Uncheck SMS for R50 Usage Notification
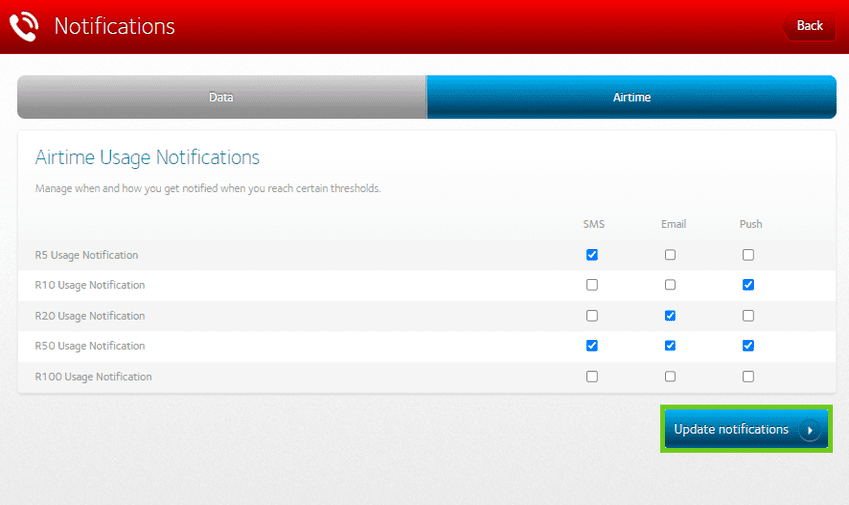This screenshot has height=505, width=849. pyautogui.click(x=592, y=346)
